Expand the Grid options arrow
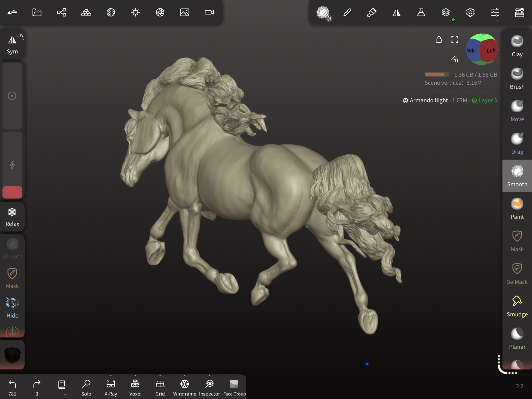The image size is (532, 399). coord(160,375)
